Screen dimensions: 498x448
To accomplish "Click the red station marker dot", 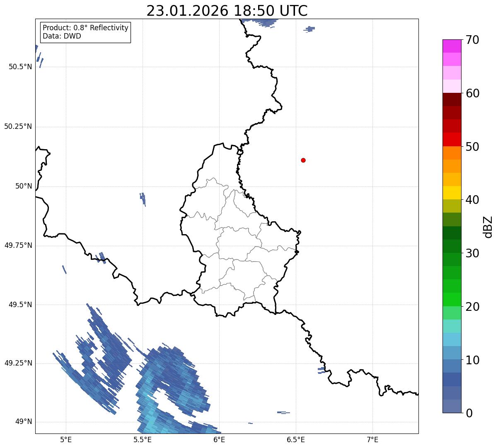I will 303,160.
